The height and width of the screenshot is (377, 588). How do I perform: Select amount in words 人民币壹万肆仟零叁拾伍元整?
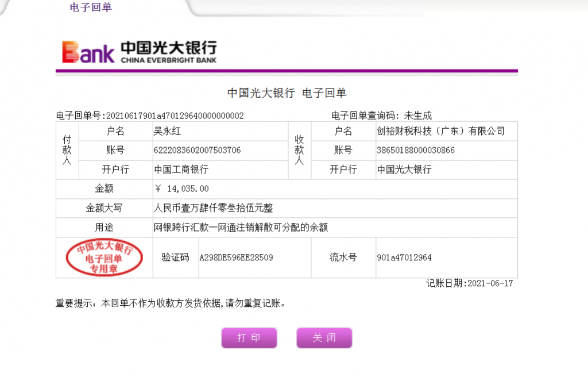214,208
